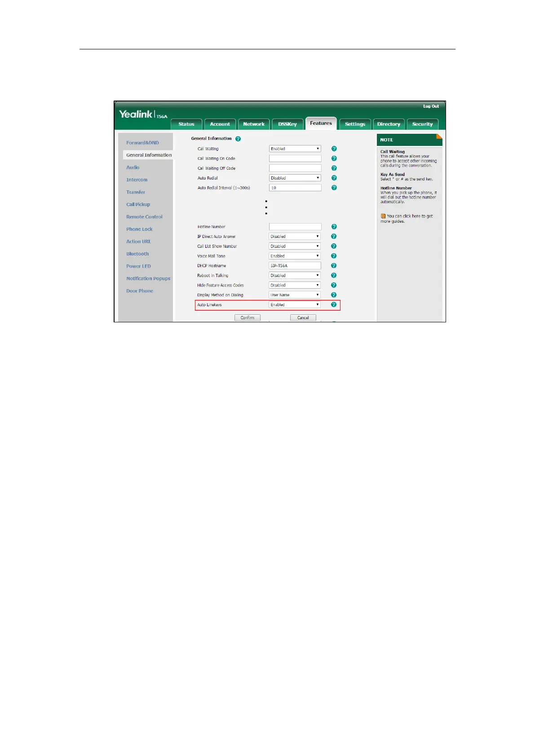Screen dimensions: 535x756
Task: Open the Settings tab
Action: tap(355, 124)
